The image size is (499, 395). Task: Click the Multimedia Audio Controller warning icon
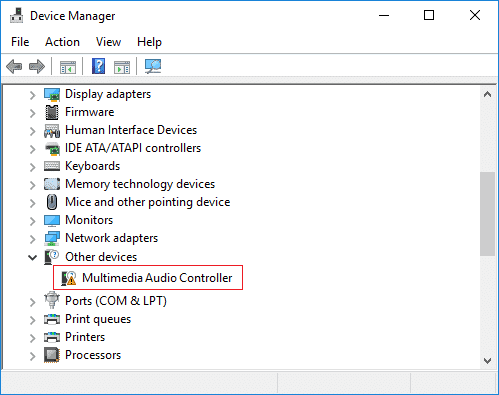69,278
